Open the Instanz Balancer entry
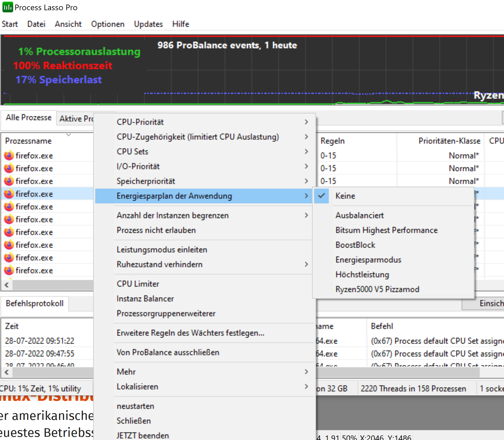The width and height of the screenshot is (504, 440). pyautogui.click(x=204, y=299)
